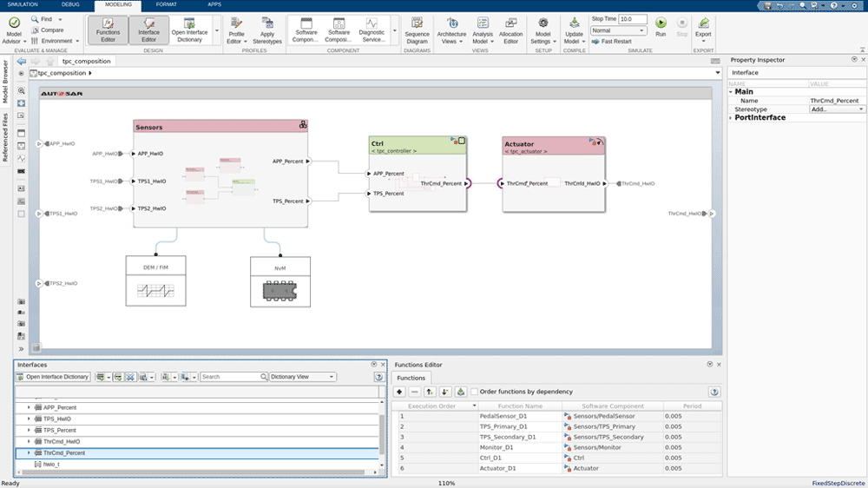
Task: Click the Stop Time input field
Action: pyautogui.click(x=632, y=18)
